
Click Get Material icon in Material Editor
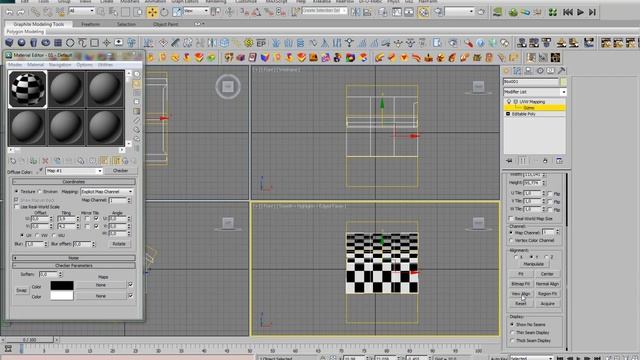13,161
